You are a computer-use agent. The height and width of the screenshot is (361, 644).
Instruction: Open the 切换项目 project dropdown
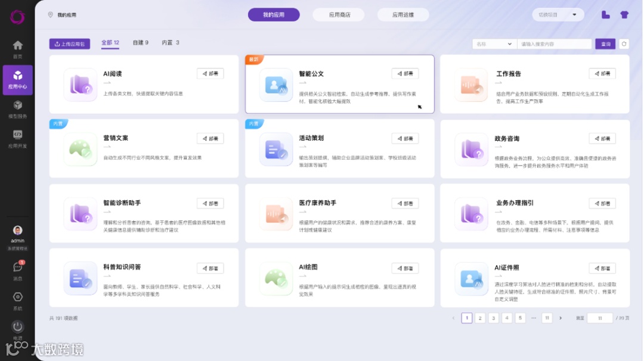[x=558, y=15]
